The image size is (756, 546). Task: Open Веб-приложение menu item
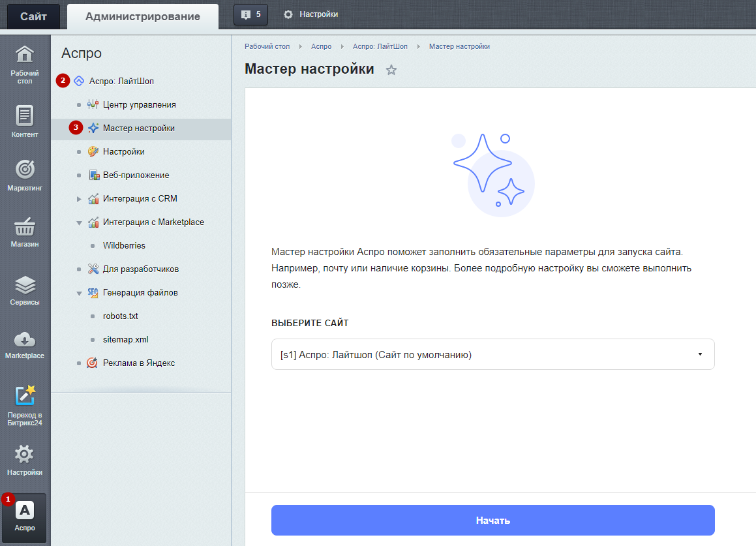click(x=136, y=175)
